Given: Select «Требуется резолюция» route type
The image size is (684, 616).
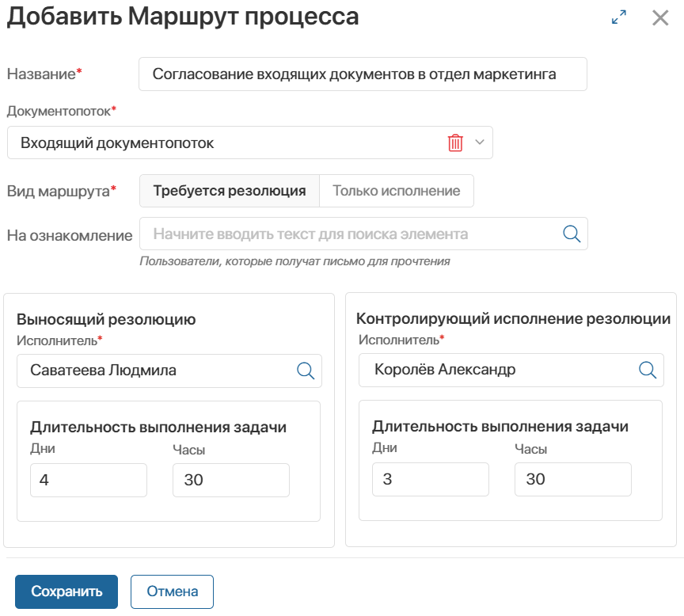Looking at the screenshot, I should point(229,191).
